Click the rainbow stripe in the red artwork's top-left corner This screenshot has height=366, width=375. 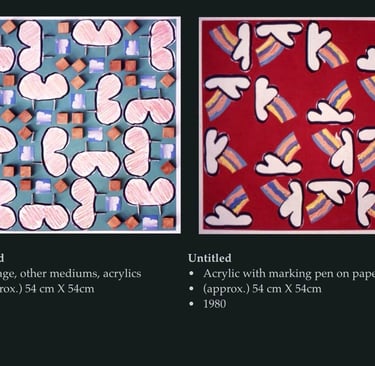(224, 39)
